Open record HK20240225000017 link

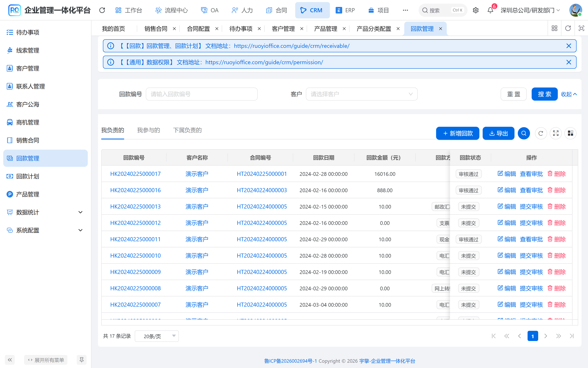[x=135, y=174]
